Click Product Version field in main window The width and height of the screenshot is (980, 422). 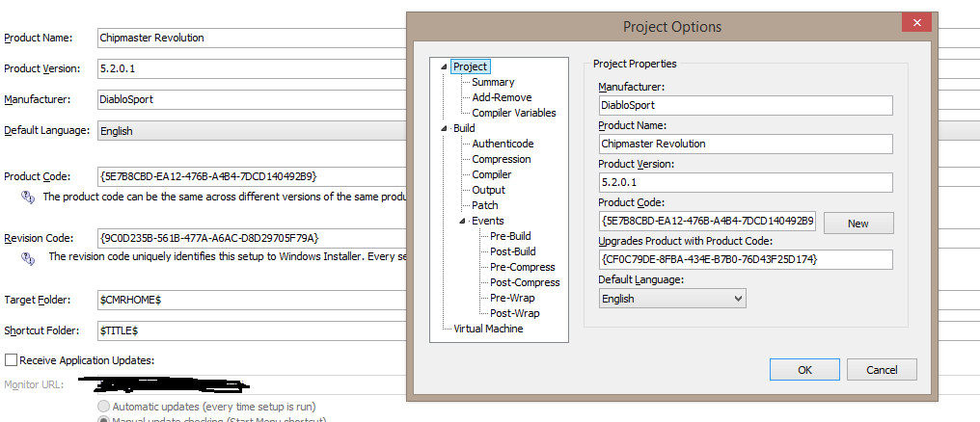(x=252, y=68)
